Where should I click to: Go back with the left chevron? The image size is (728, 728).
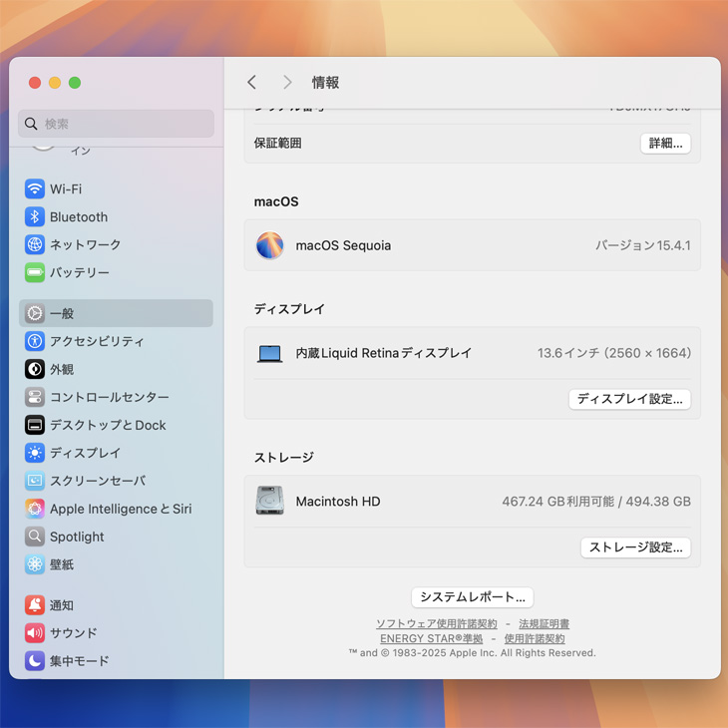tap(252, 83)
